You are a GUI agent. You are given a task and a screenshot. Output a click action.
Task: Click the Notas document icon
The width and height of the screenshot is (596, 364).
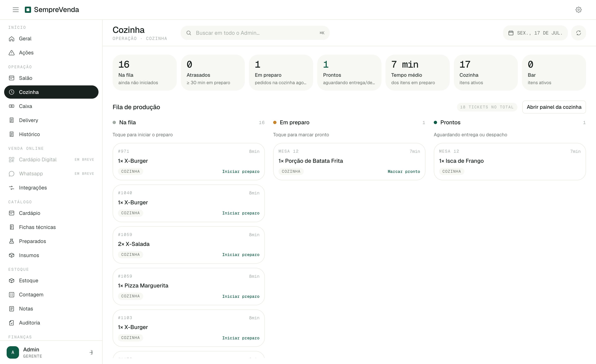point(12,309)
